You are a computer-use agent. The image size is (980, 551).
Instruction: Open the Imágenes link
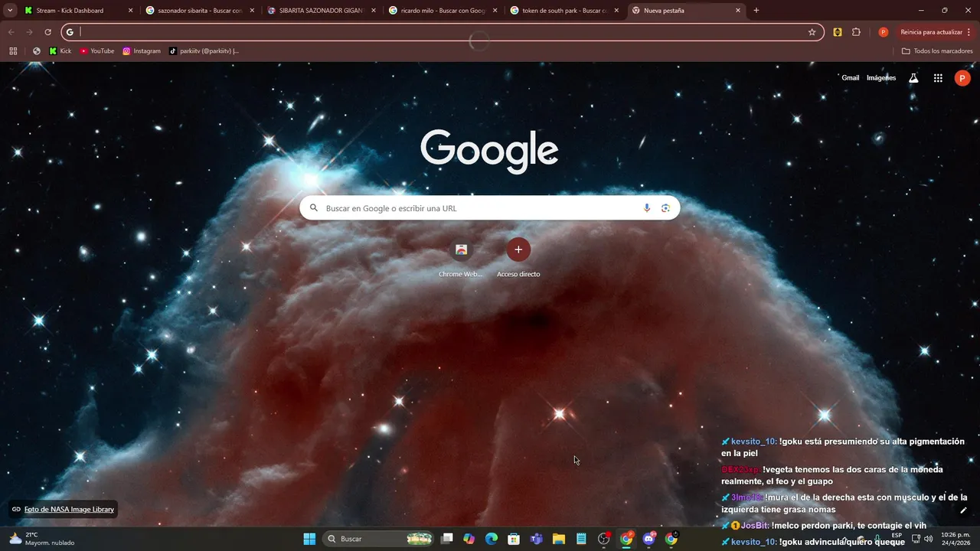pos(881,78)
